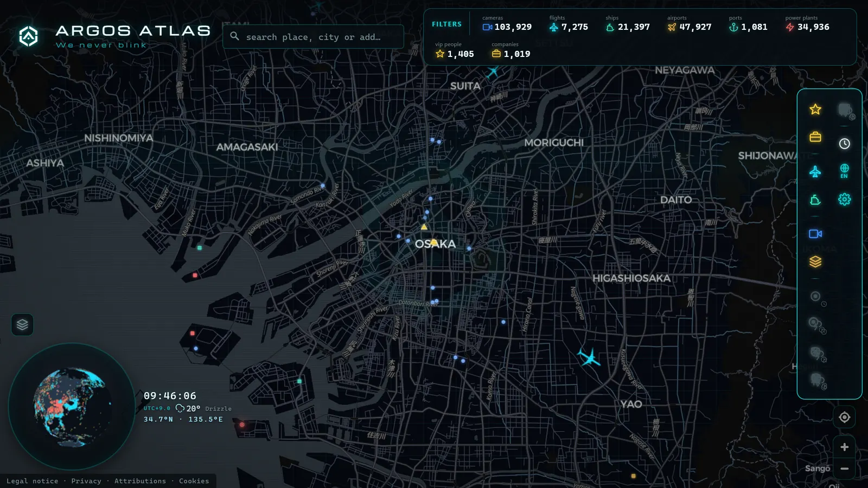868x488 pixels.
Task: Select the video camera icon in sidebar
Action: 815,234
